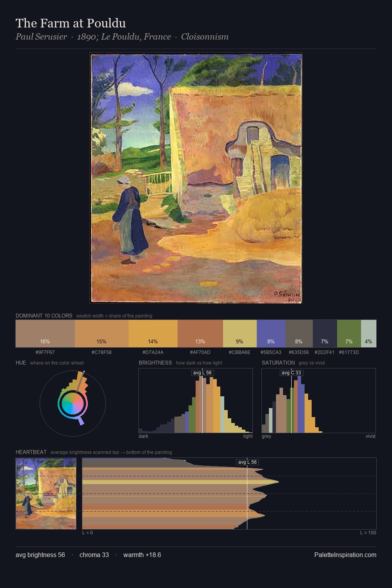
Task: Click the 'dark' axis label
Action: [x=143, y=436]
